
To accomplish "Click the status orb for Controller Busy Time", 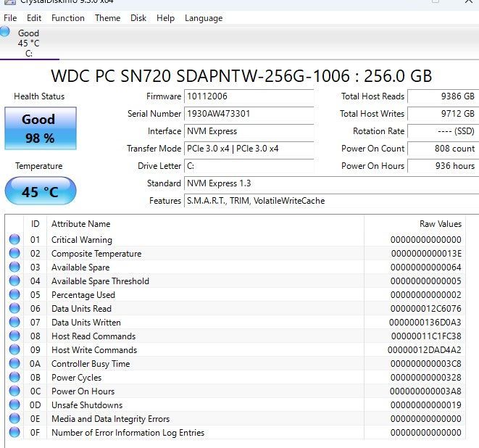I will (14, 363).
